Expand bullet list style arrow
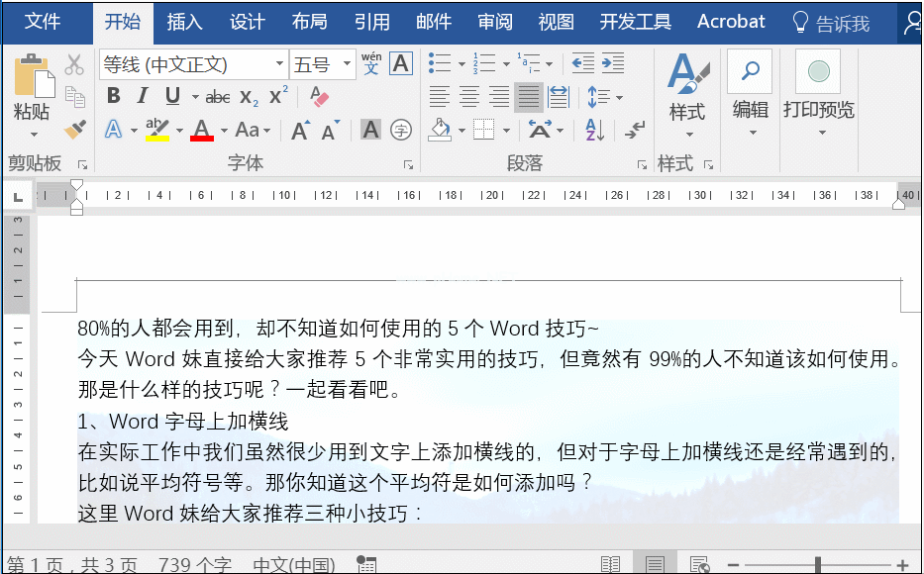The height and width of the screenshot is (574, 924). tap(462, 63)
